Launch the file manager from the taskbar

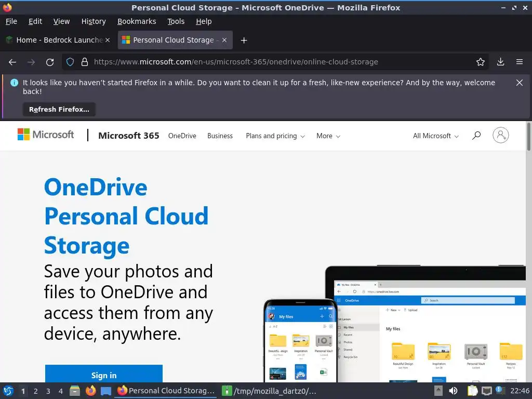[x=75, y=391]
